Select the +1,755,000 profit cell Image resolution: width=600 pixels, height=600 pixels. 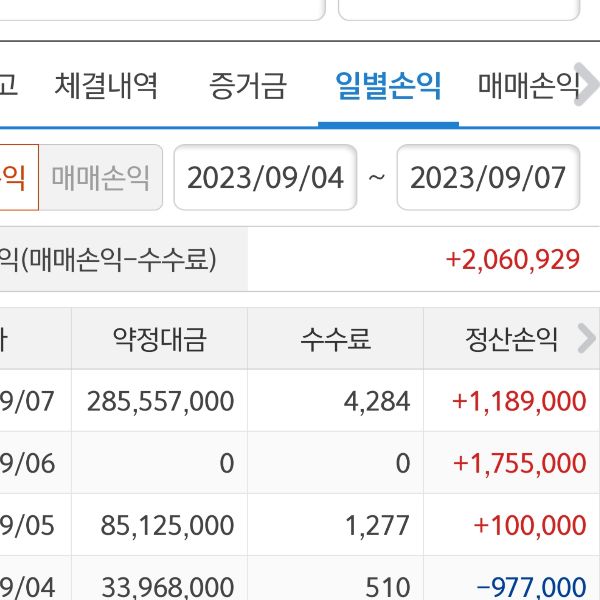pos(519,463)
